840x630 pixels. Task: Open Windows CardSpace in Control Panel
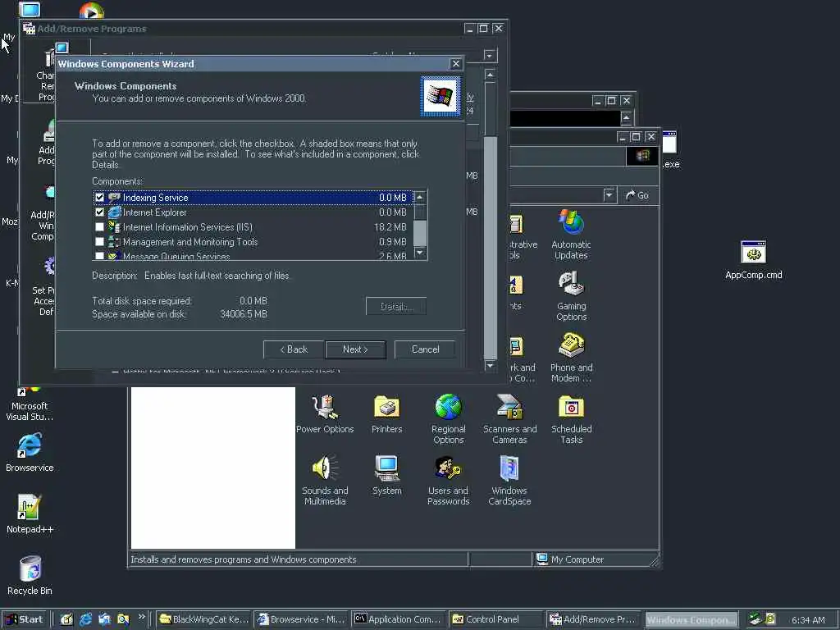click(x=509, y=481)
